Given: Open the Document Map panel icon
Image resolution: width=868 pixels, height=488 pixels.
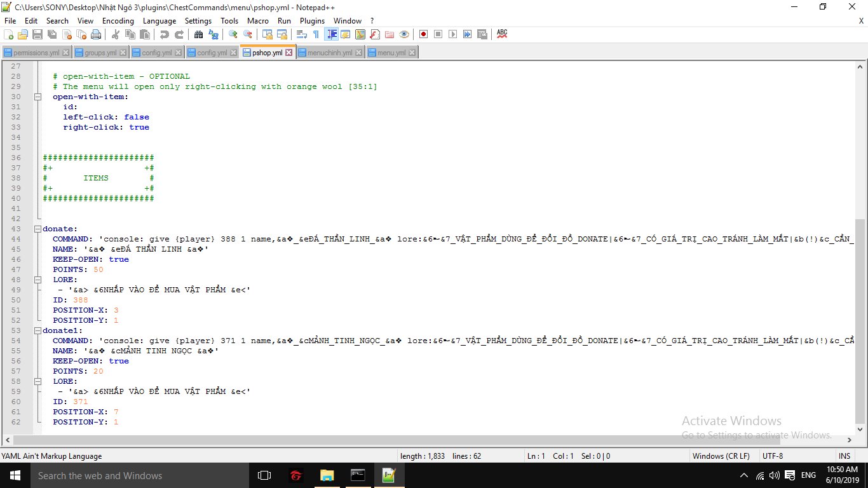Looking at the screenshot, I should click(x=360, y=34).
